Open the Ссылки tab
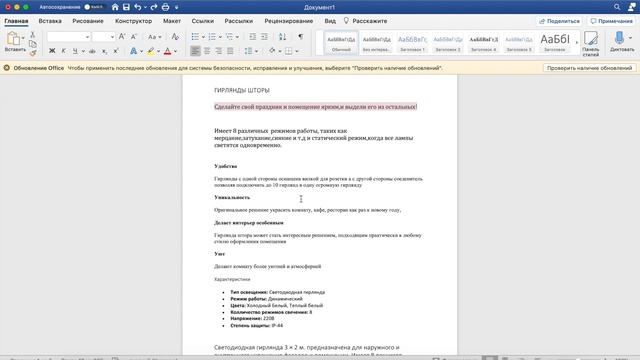Screen dimensions: 640x360 point(203,21)
